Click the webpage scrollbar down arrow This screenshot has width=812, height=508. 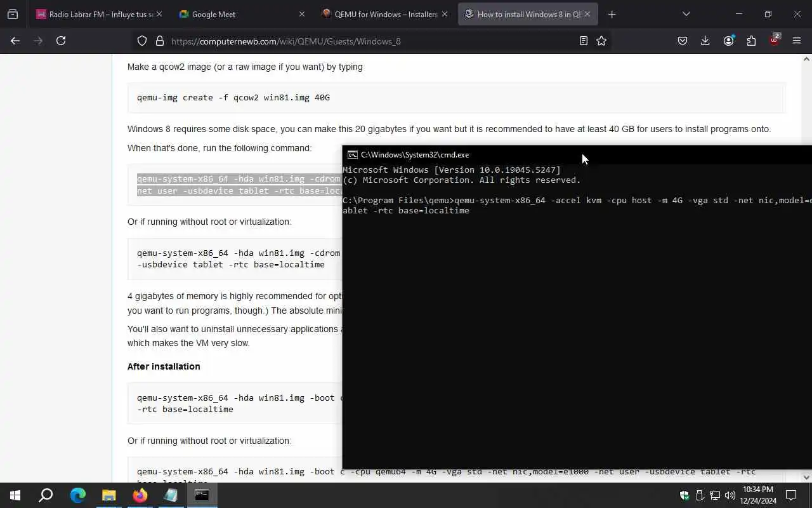(x=806, y=477)
